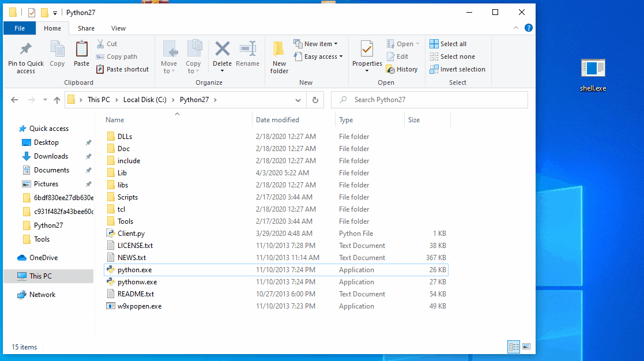Refresh the Python27 folder view
Screen dimensions: 644x361
pyautogui.click(x=315, y=100)
